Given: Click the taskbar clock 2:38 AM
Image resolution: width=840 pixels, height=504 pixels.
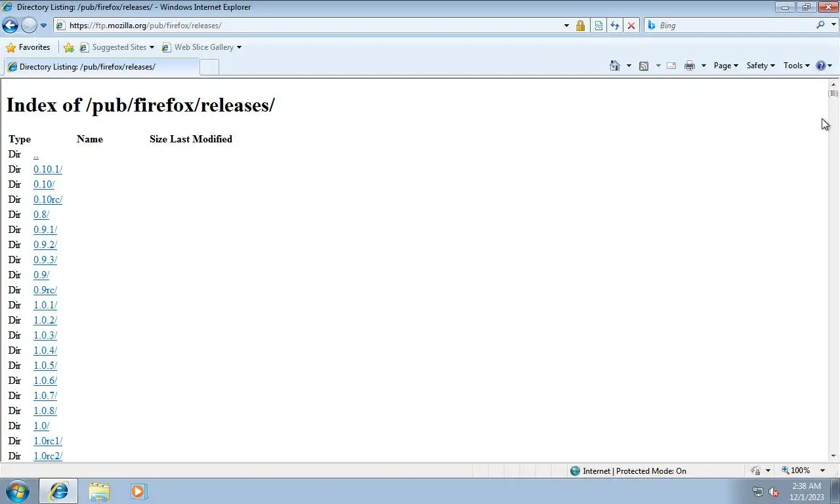Looking at the screenshot, I should click(x=807, y=486).
